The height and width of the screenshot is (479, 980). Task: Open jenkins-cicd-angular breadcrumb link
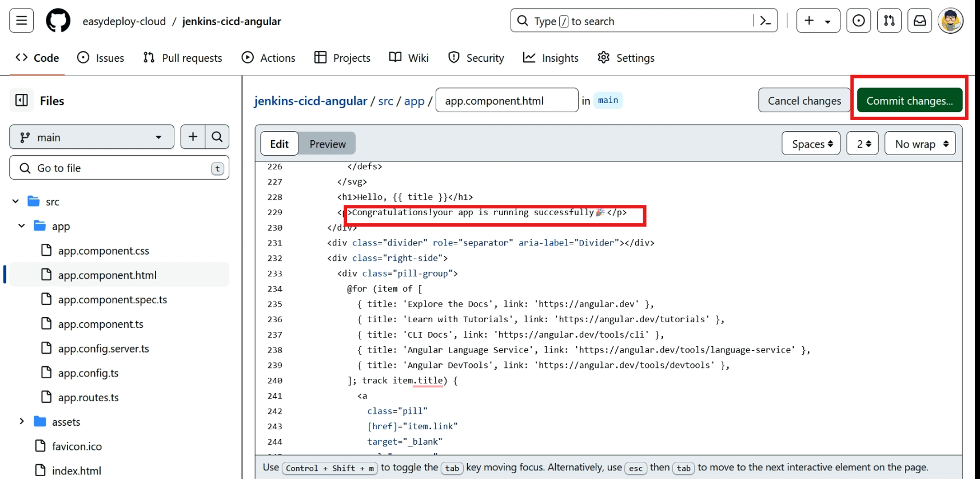pyautogui.click(x=310, y=101)
